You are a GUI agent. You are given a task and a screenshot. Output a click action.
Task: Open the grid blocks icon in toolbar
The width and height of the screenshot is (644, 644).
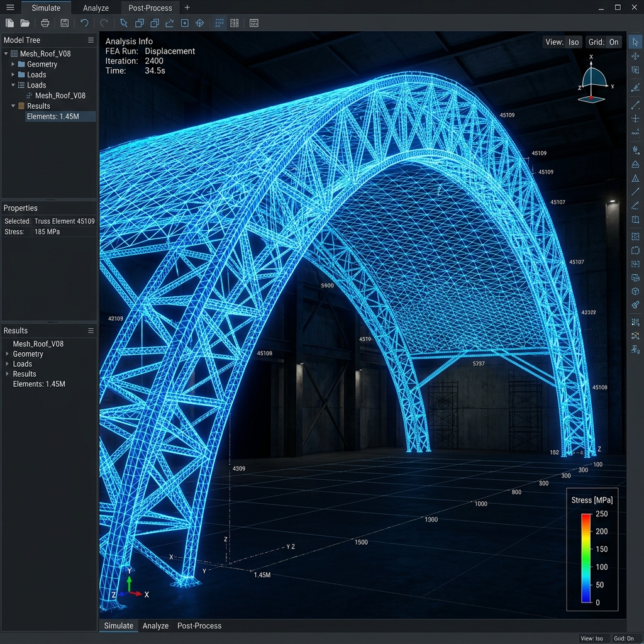tap(234, 23)
